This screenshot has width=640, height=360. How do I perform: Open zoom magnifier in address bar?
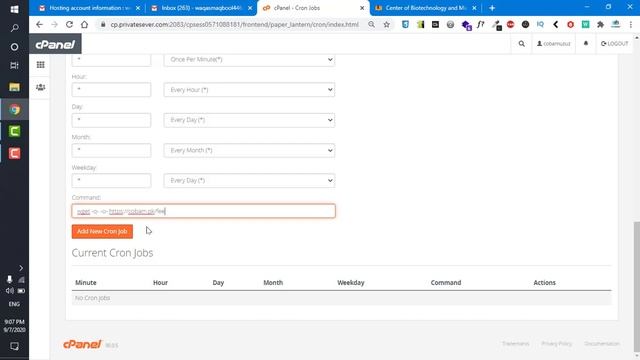371,24
